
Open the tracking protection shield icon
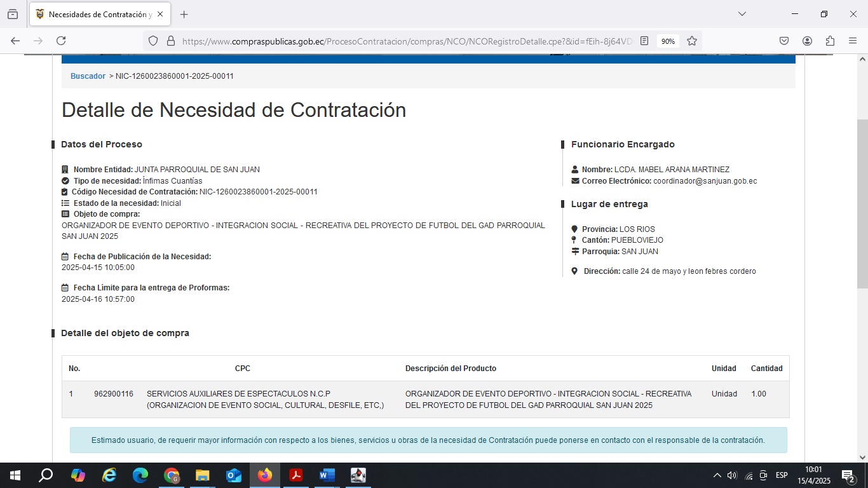[x=153, y=41]
